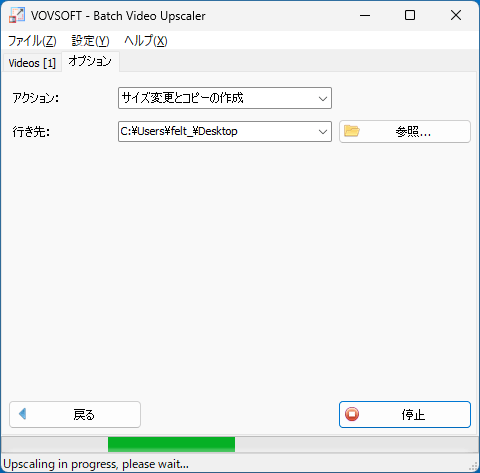Click the 戻る back button
The height and width of the screenshot is (473, 480).
[75, 414]
